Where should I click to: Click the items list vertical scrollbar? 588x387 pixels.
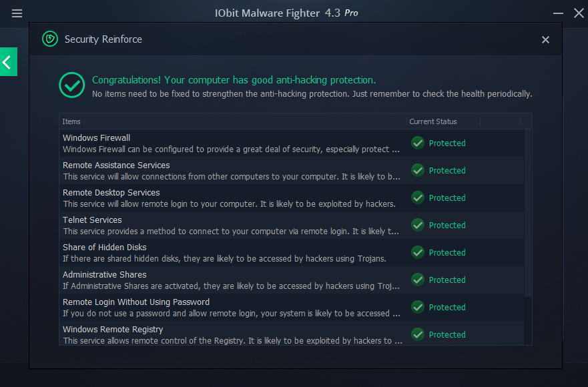tap(528, 214)
